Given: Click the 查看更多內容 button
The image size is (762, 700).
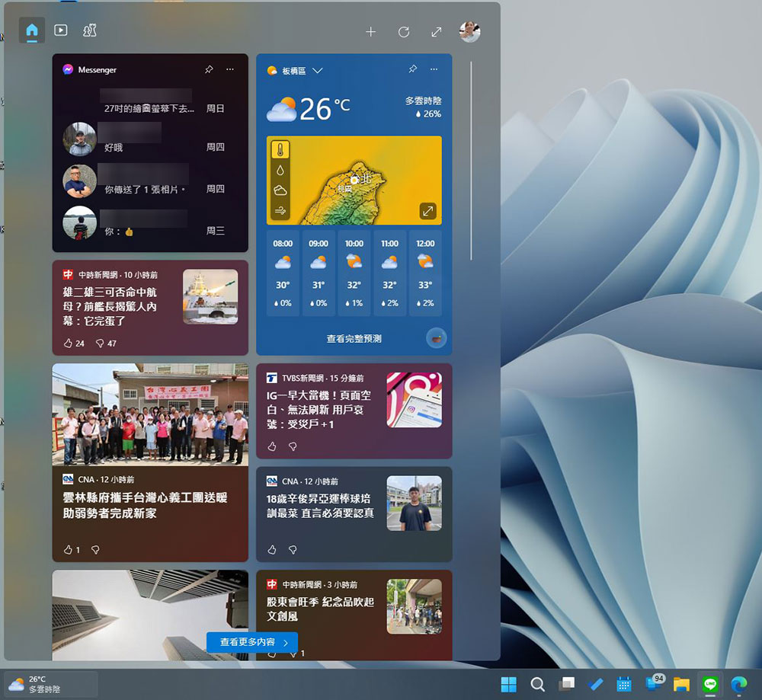Looking at the screenshot, I should 252,642.
